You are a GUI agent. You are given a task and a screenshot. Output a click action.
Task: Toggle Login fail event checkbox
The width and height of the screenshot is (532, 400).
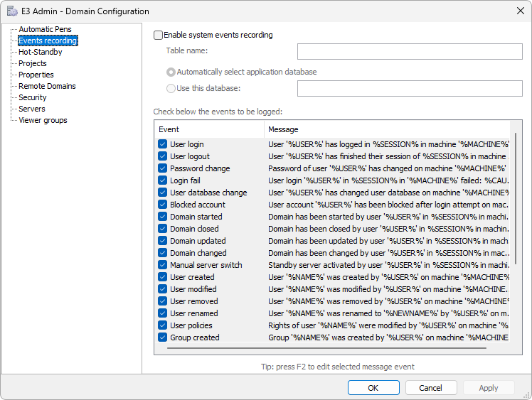coord(163,180)
